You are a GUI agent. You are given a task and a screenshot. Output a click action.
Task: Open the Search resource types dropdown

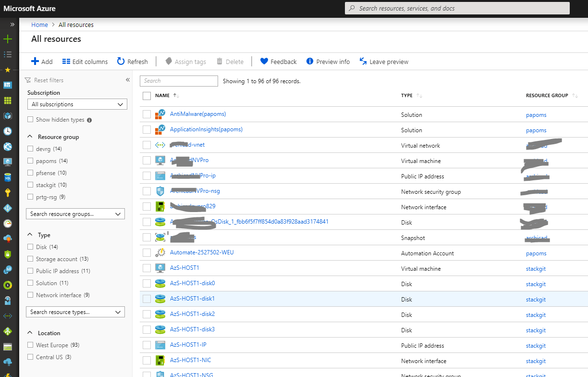75,312
